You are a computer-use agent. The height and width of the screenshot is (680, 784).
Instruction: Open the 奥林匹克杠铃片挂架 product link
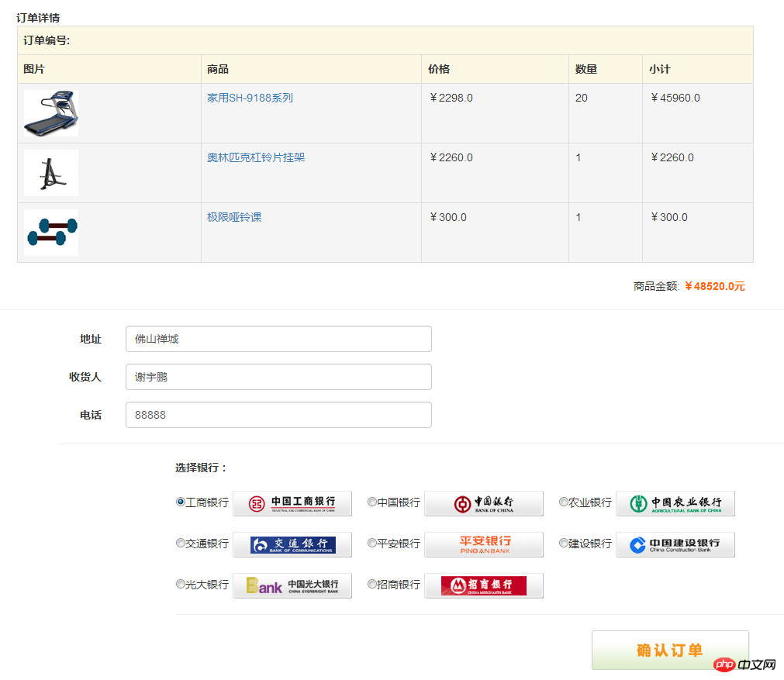(x=256, y=157)
